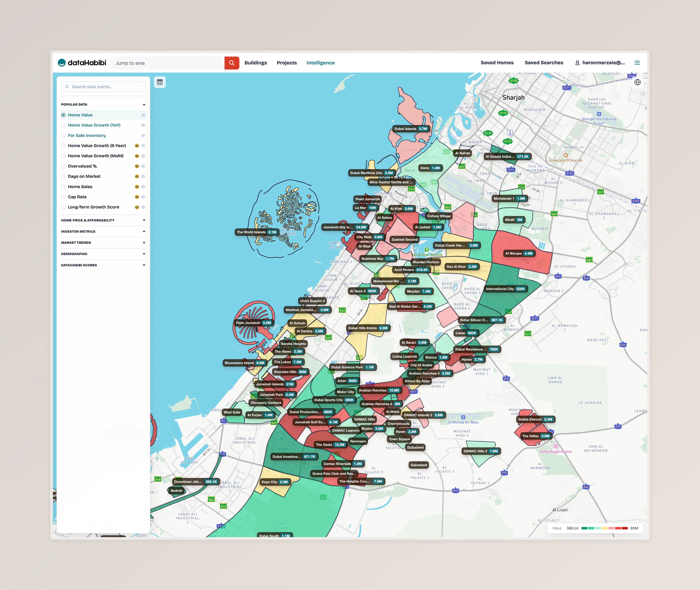Click premium crown icon for Long-Term Growth Score

[x=137, y=207]
